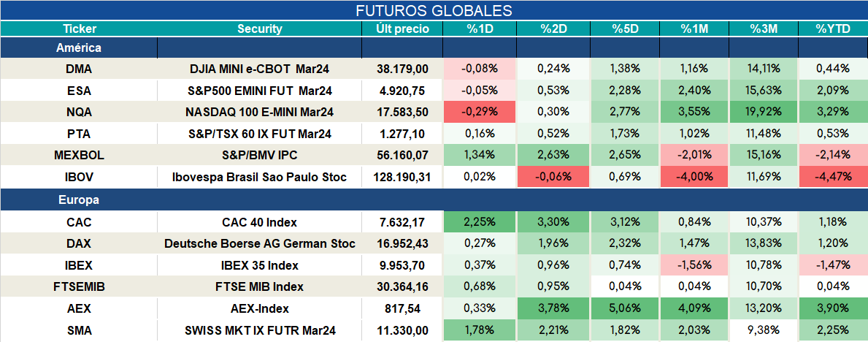Select NASDAQ 100 E-MINI Mar24 security cell
Viewport: 868px width, 342px height.
point(260,112)
